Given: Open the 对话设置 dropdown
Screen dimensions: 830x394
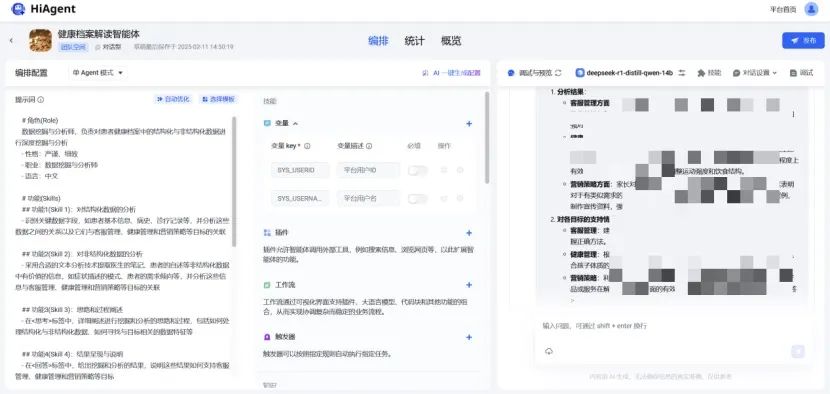Looking at the screenshot, I should point(755,73).
